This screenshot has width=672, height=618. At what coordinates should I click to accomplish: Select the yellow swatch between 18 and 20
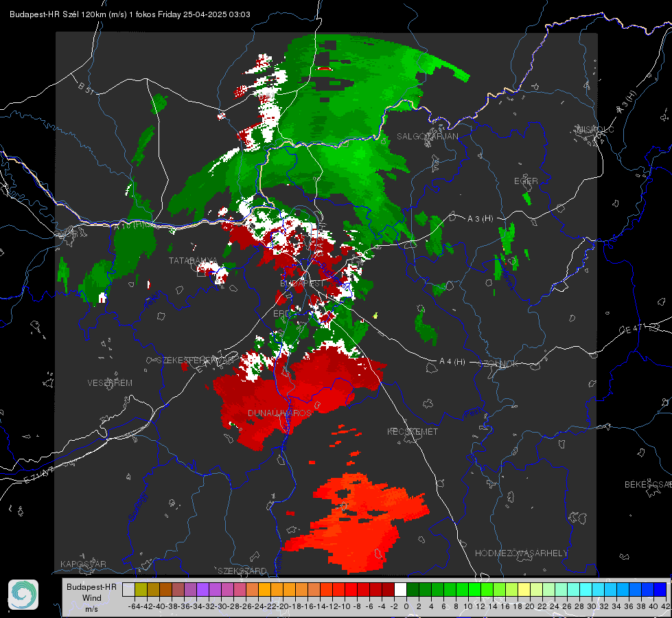click(524, 590)
